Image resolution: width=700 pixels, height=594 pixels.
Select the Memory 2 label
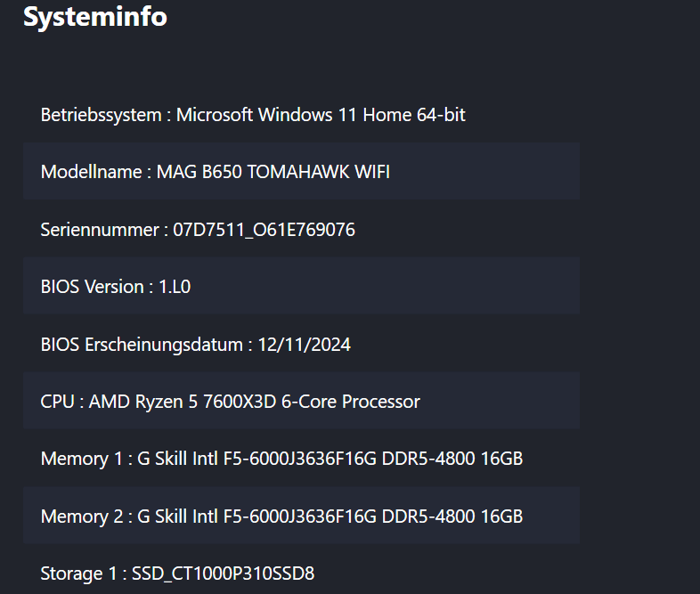click(81, 517)
